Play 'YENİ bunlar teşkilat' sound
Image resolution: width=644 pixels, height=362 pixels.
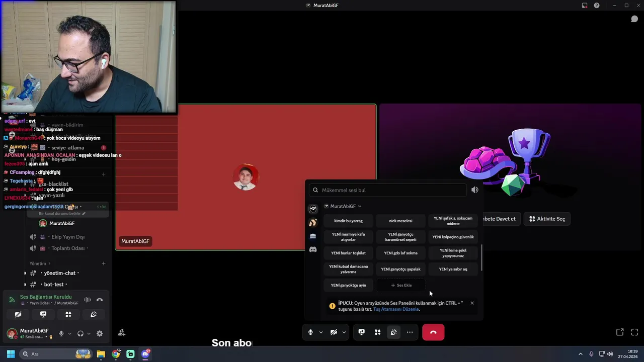348,253
